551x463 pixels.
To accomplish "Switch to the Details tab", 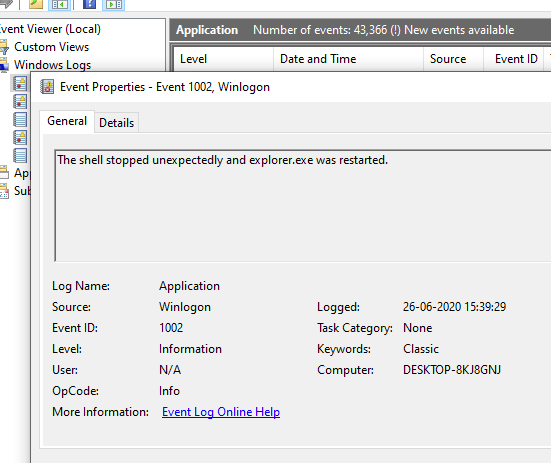I will pos(116,123).
